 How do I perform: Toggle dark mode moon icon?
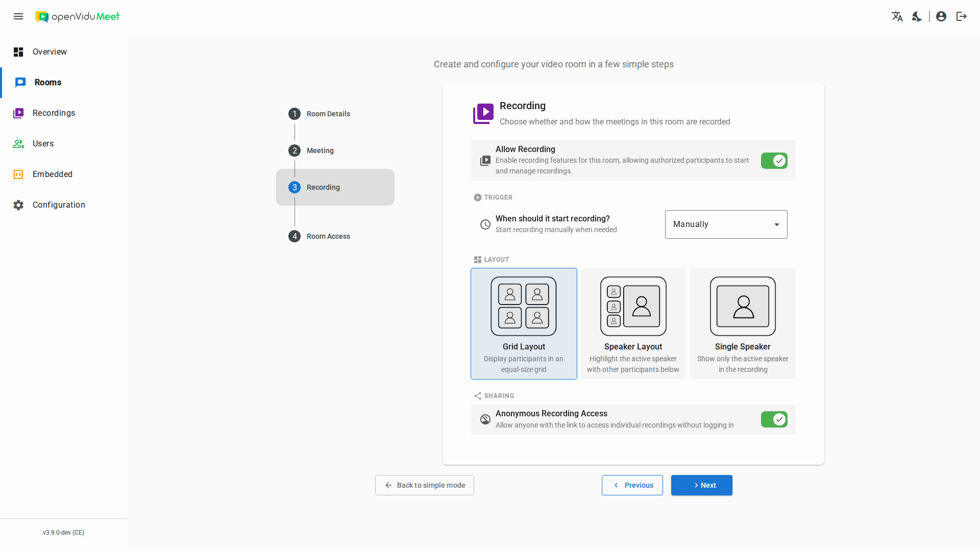coord(917,16)
